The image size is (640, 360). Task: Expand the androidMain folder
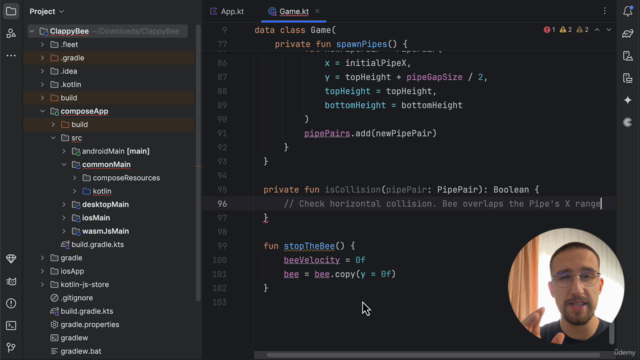point(64,151)
